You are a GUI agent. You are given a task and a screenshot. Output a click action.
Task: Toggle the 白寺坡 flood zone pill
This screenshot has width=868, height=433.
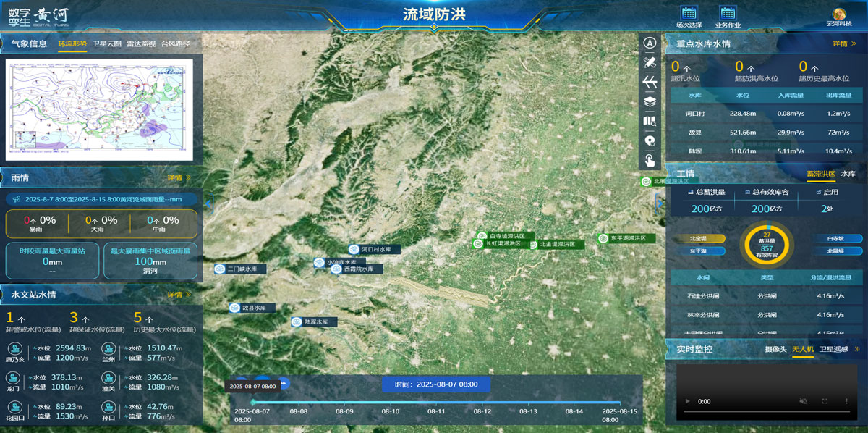coord(839,239)
